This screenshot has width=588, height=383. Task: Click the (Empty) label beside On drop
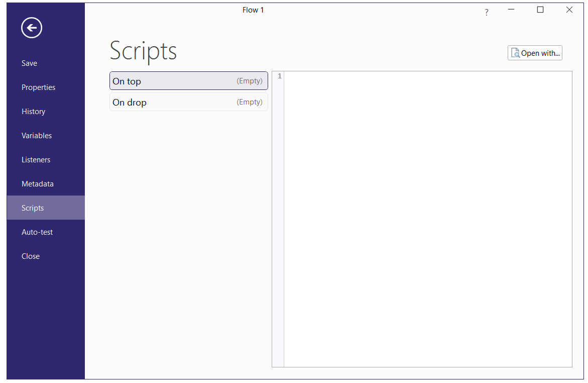[250, 102]
